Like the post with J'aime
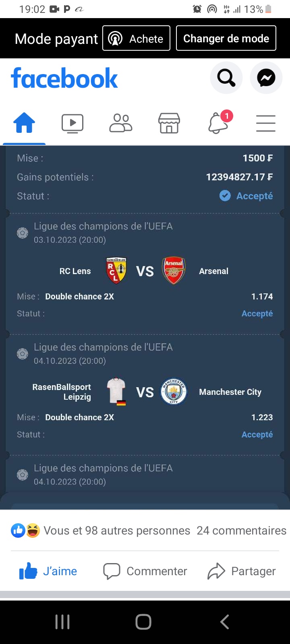290x644 pixels. [x=48, y=571]
